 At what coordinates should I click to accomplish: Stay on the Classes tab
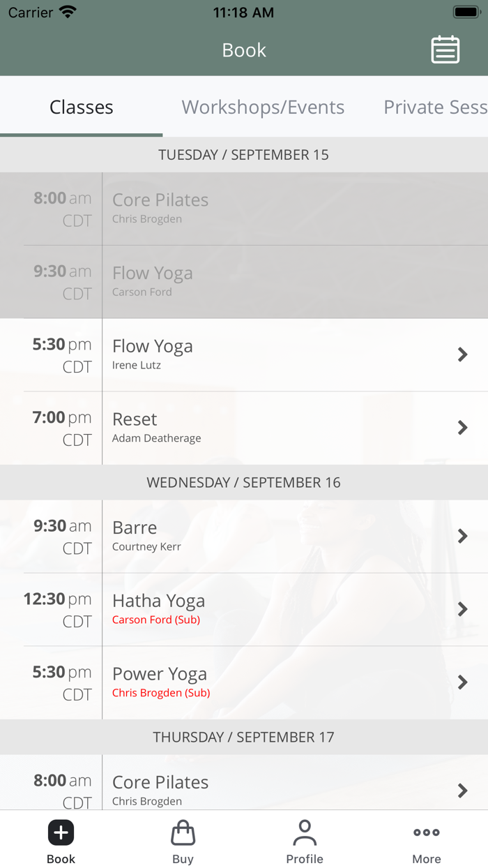81,107
